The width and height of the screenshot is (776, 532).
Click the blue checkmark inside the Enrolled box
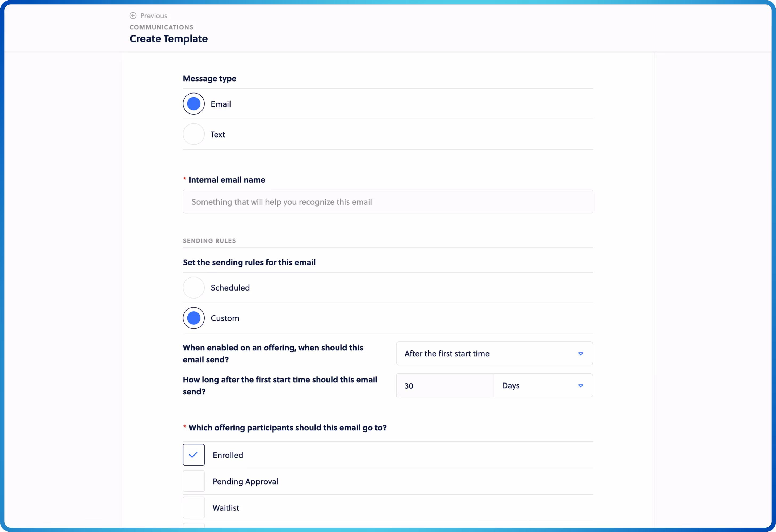tap(193, 454)
